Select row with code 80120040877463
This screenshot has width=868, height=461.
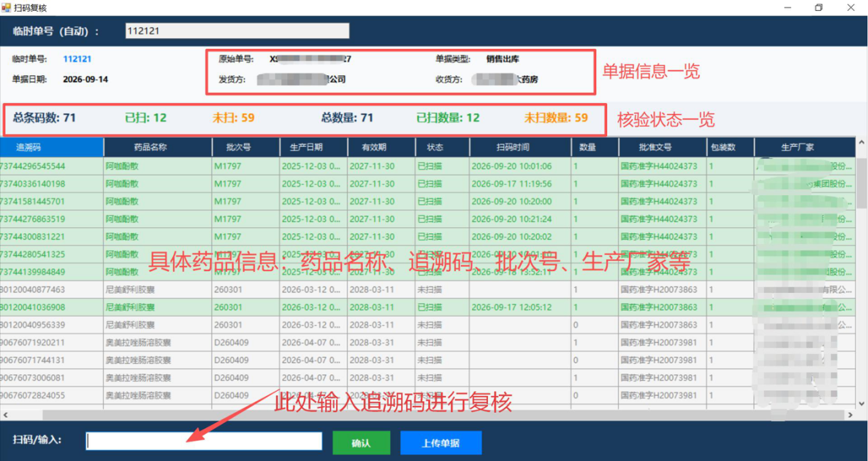click(427, 289)
